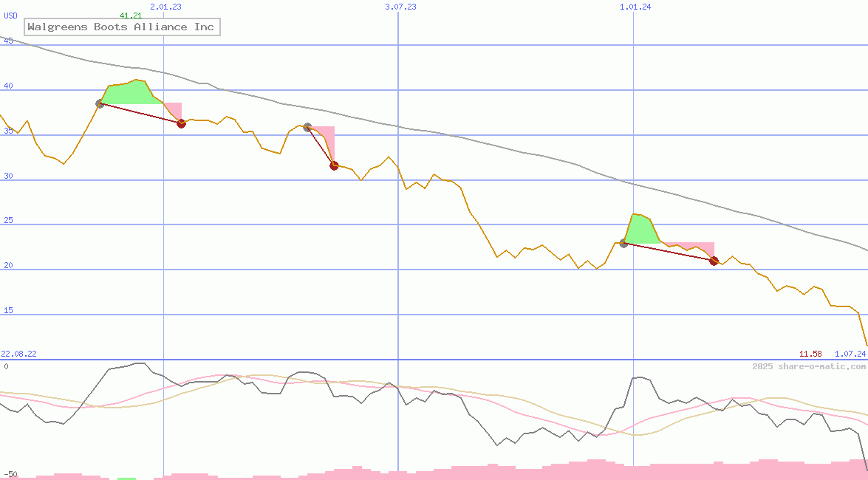Screen dimensions: 868x480
Task: Click the 40 price axis label
Action: coord(8,86)
